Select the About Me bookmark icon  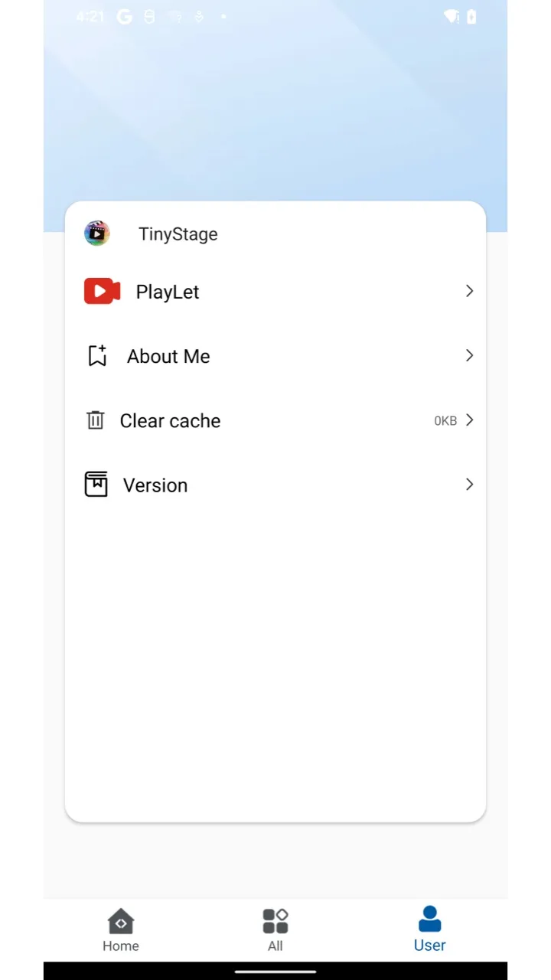tap(97, 356)
